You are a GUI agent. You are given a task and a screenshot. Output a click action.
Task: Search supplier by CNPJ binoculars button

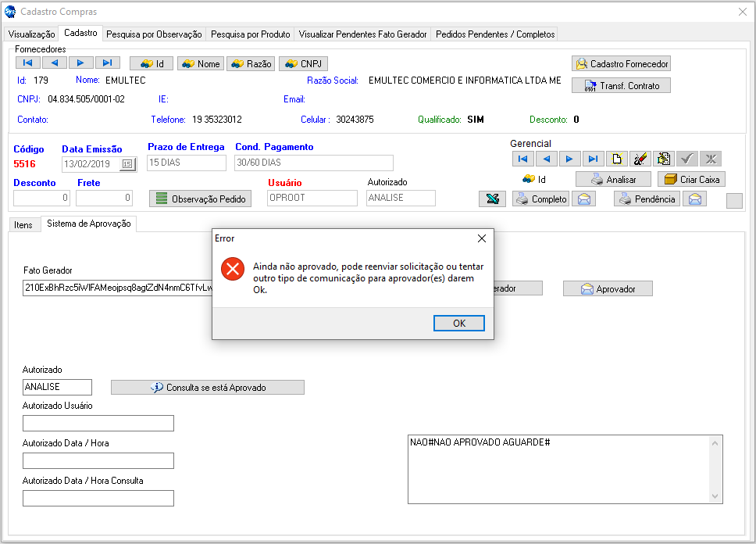coord(303,64)
